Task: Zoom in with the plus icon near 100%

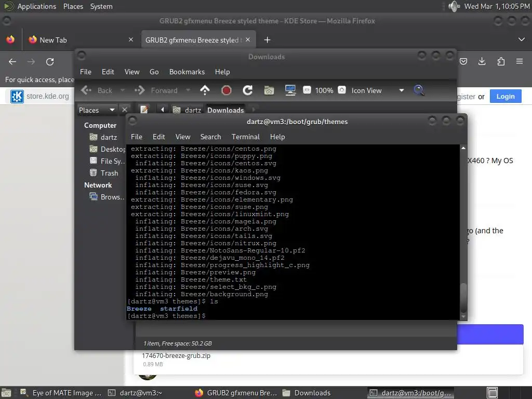Action: pos(342,90)
